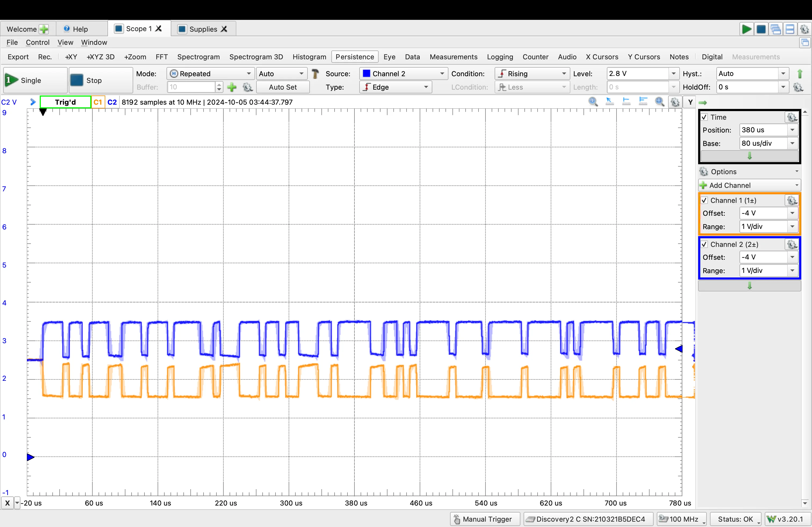Close the Scope 1 tab

(x=158, y=29)
